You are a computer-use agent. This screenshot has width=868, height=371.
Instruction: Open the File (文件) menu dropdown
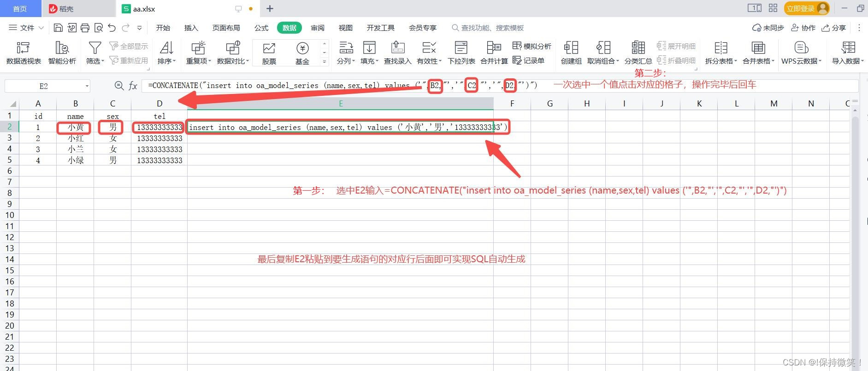click(x=27, y=28)
